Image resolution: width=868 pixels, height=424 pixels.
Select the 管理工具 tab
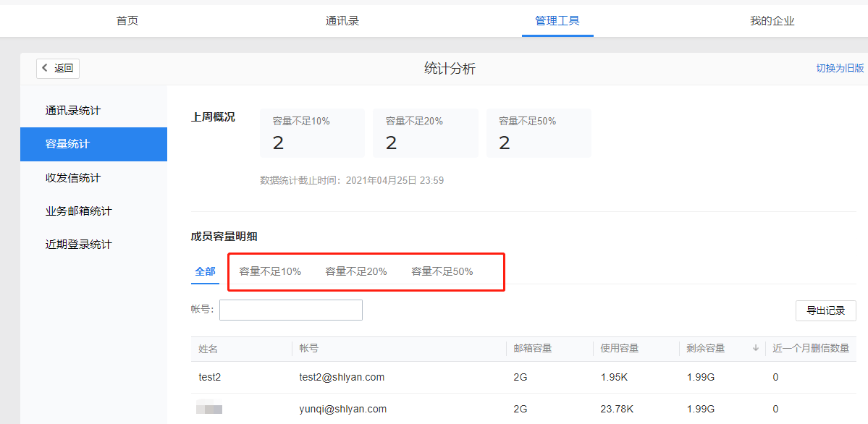(557, 20)
